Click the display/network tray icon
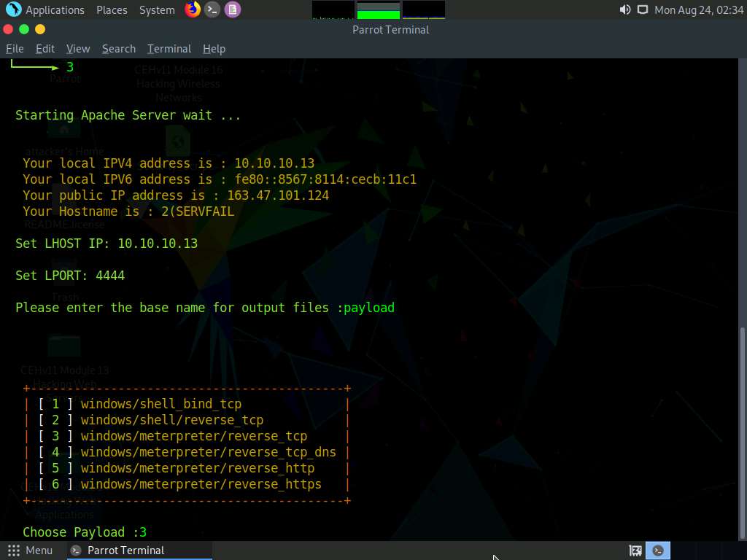The image size is (747, 560). 643,9
